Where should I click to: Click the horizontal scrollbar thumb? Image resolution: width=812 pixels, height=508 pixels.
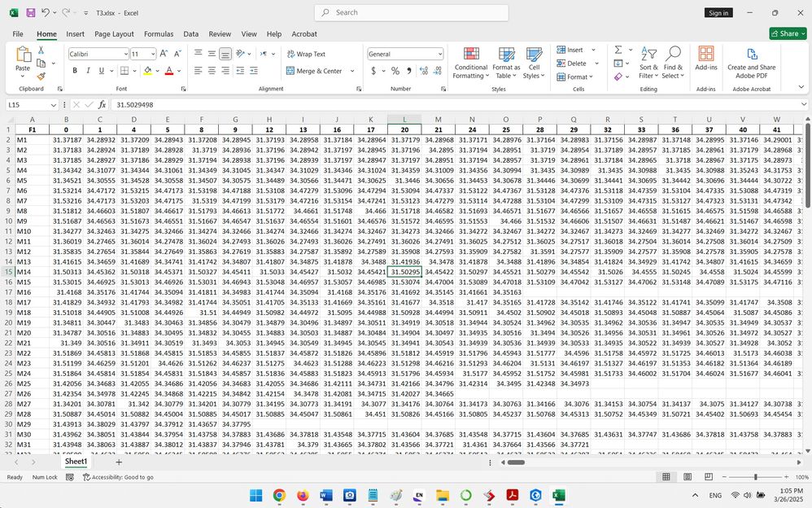click(x=516, y=462)
